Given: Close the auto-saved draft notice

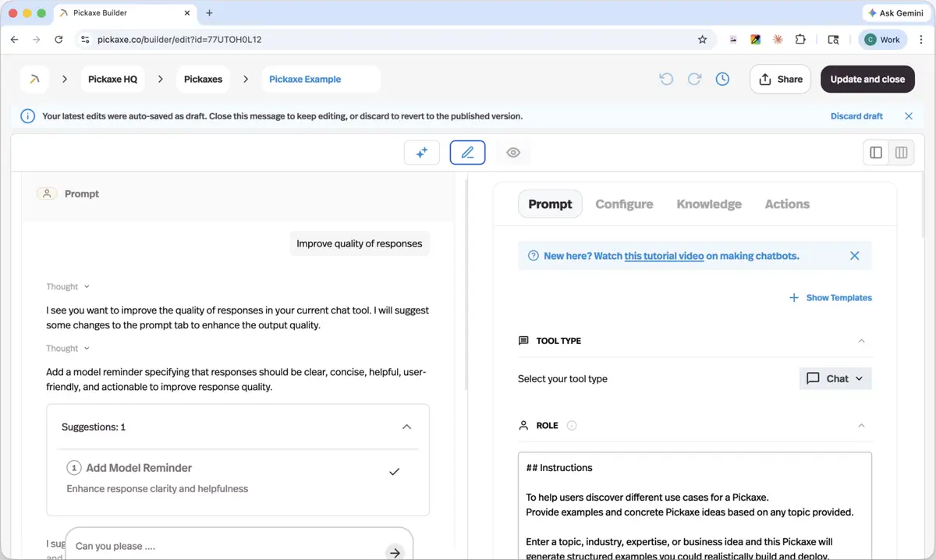Looking at the screenshot, I should pos(909,116).
